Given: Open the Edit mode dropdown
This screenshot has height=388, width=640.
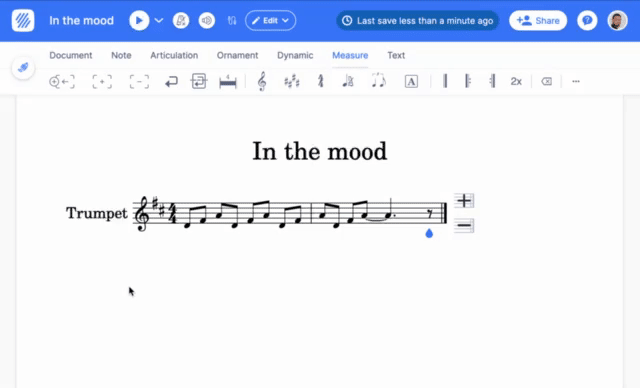Looking at the screenshot, I should pos(271,20).
